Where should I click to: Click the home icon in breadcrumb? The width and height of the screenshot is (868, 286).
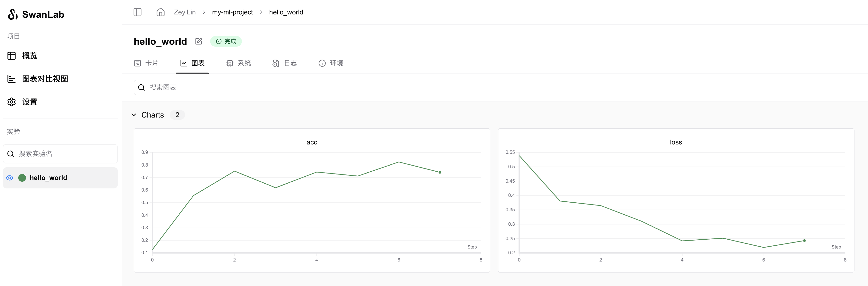pyautogui.click(x=160, y=12)
